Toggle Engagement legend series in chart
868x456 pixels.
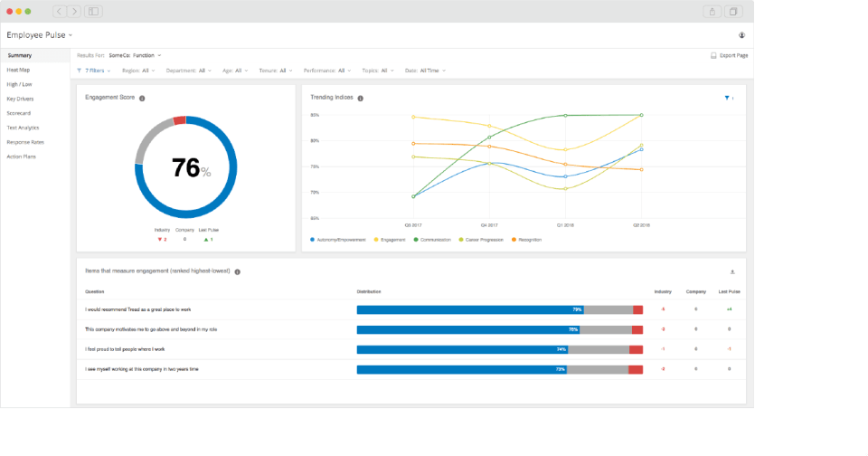click(390, 240)
